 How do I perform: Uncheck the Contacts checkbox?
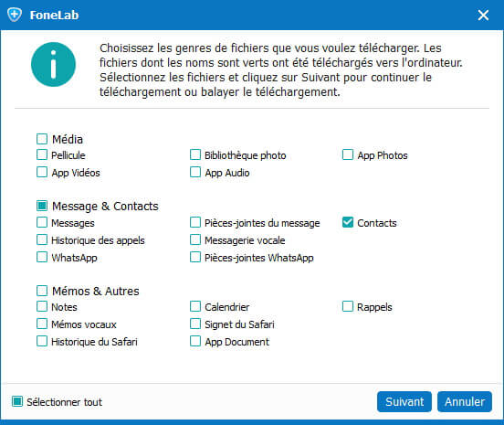pyautogui.click(x=348, y=222)
